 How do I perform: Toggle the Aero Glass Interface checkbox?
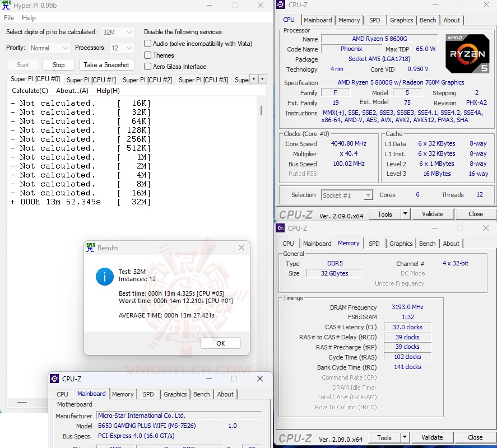(x=147, y=67)
